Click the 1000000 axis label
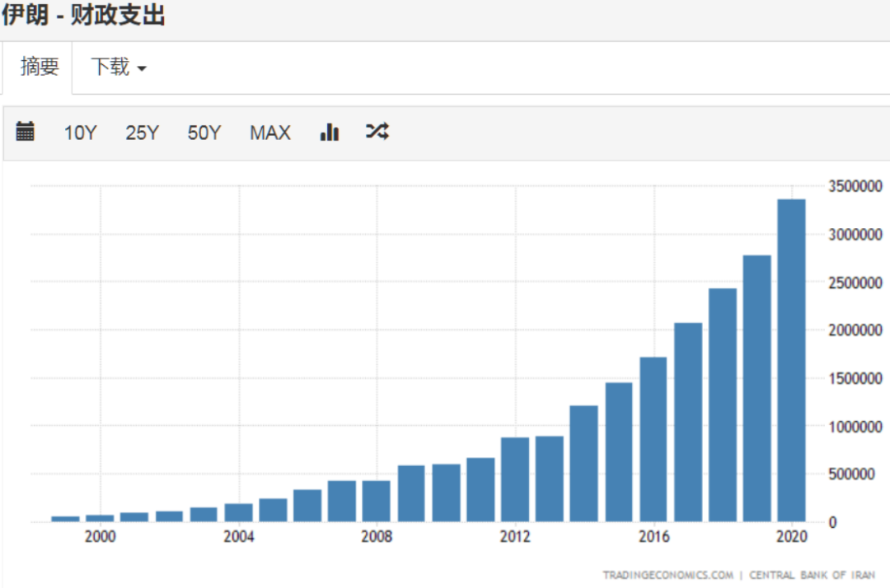The width and height of the screenshot is (890, 588). pyautogui.click(x=855, y=427)
